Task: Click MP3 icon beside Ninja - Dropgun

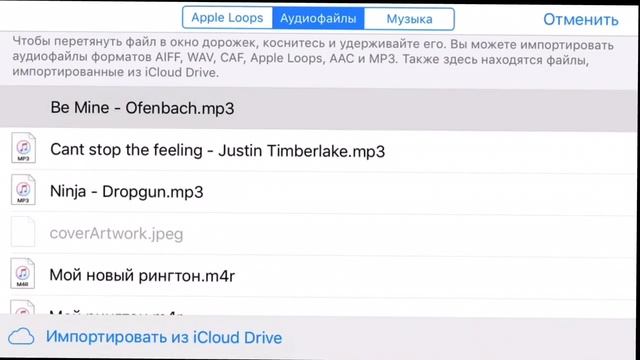Action: (23, 190)
